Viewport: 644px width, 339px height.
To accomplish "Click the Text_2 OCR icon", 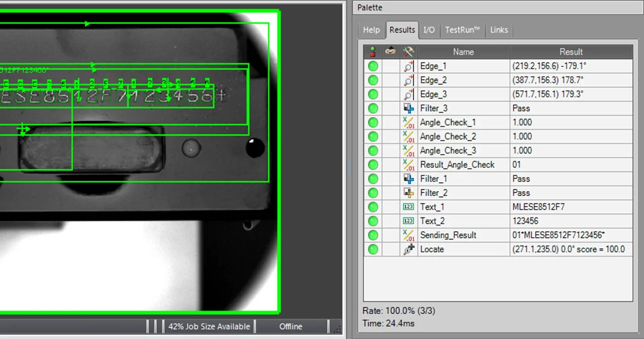I will tap(408, 221).
